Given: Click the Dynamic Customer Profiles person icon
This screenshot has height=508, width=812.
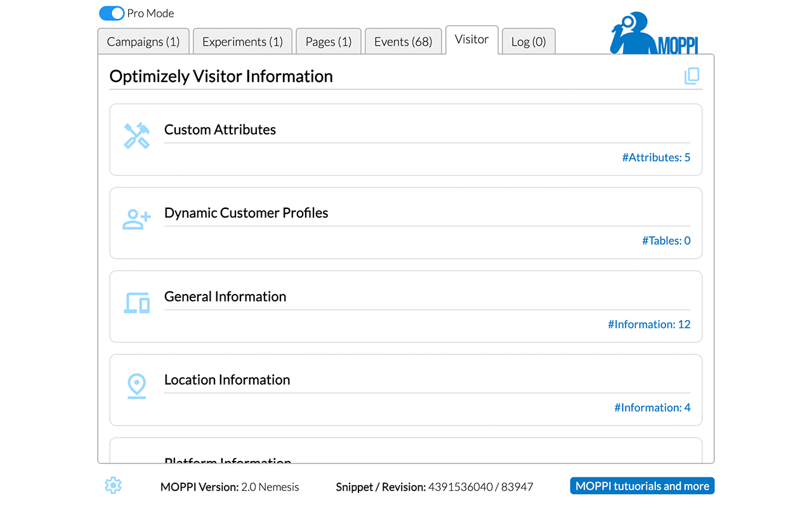Looking at the screenshot, I should pos(136,219).
